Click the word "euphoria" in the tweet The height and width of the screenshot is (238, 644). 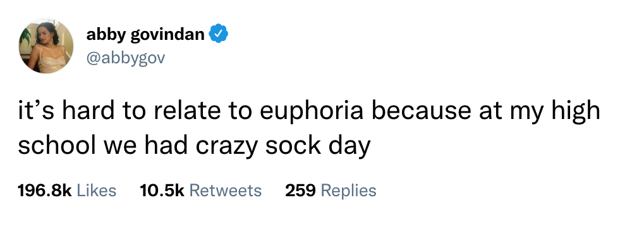tap(312, 112)
